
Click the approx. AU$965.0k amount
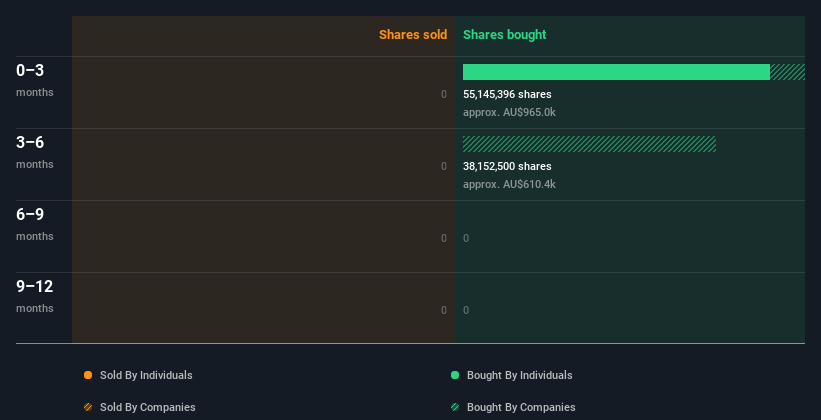coord(509,112)
